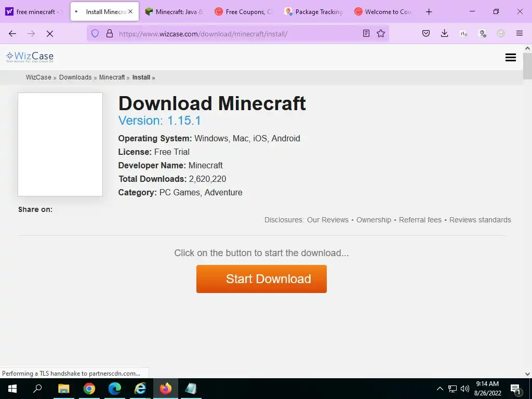
Task: Open the taskbar app right of Firefox
Action: coord(191,389)
